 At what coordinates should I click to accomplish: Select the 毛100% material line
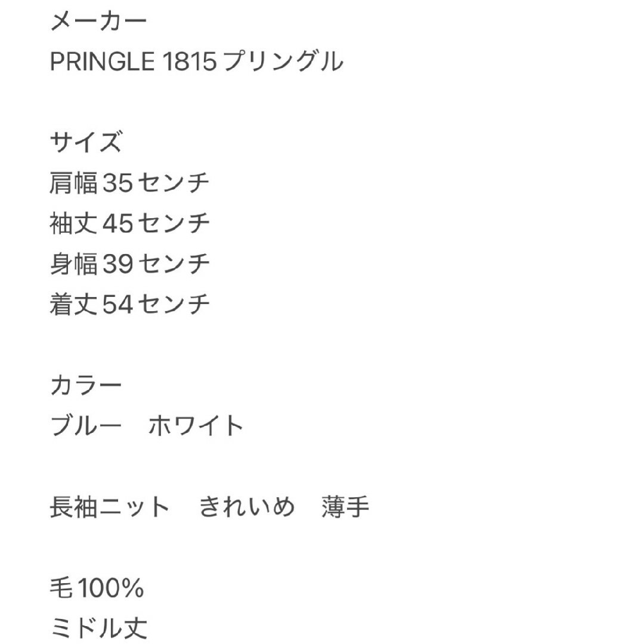[97, 588]
